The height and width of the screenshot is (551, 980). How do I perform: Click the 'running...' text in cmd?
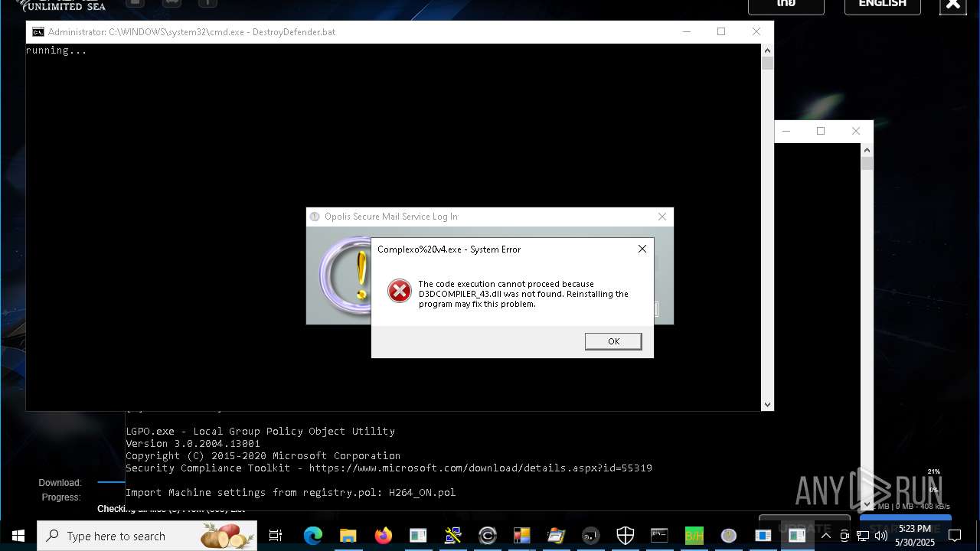click(x=56, y=51)
